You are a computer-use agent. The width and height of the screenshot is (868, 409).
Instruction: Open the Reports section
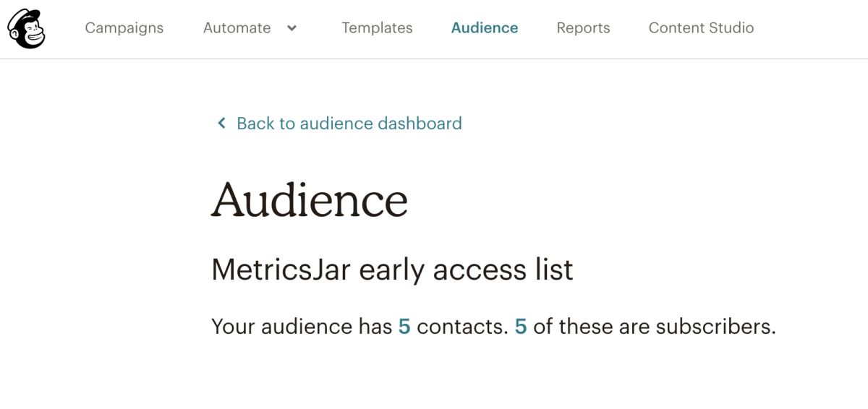click(x=583, y=28)
